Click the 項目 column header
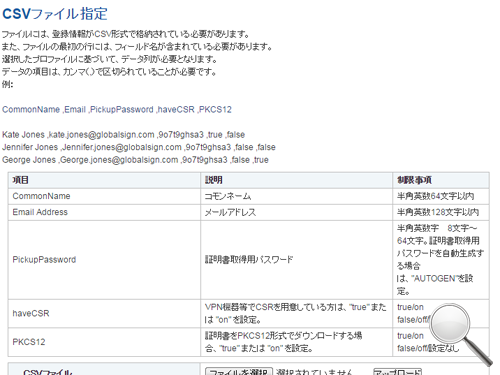The image size is (500, 375). tap(104, 180)
